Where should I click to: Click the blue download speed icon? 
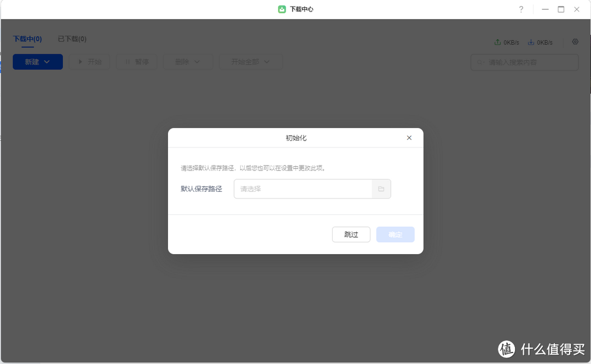[x=530, y=42]
